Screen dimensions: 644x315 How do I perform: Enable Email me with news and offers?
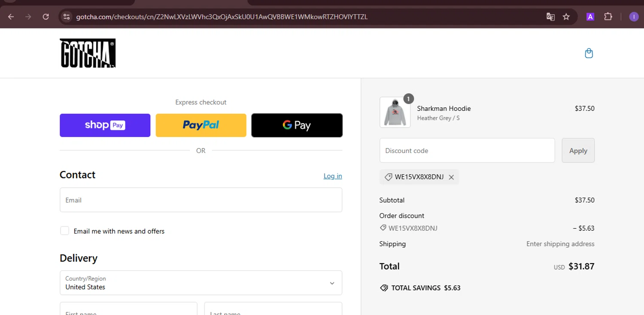pyautogui.click(x=64, y=231)
